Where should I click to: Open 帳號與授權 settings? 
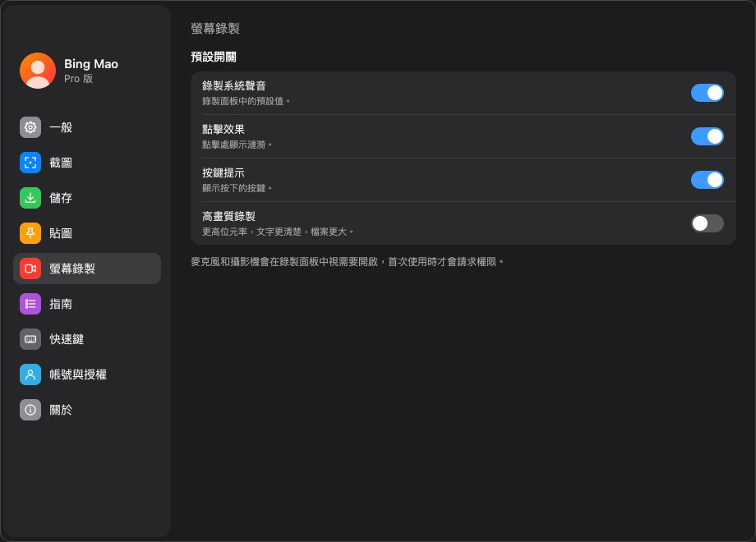(87, 374)
